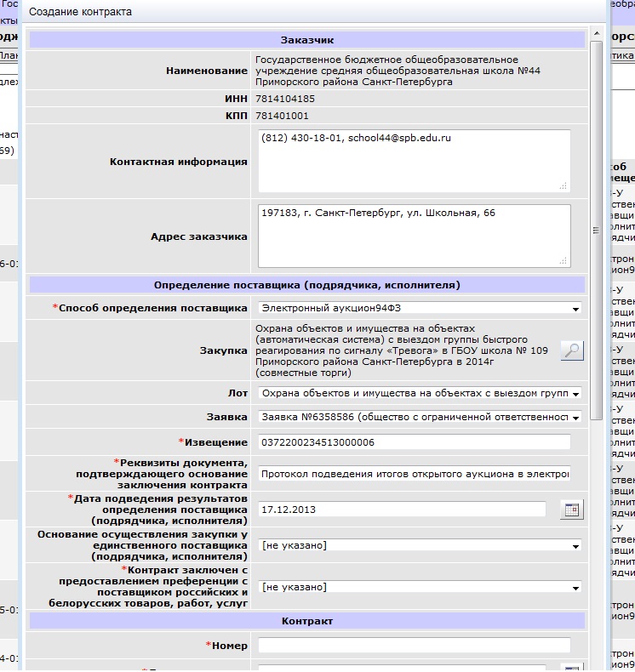Click resize grip of contact information box
Screen dimensions: 635x672
pyautogui.click(x=563, y=186)
